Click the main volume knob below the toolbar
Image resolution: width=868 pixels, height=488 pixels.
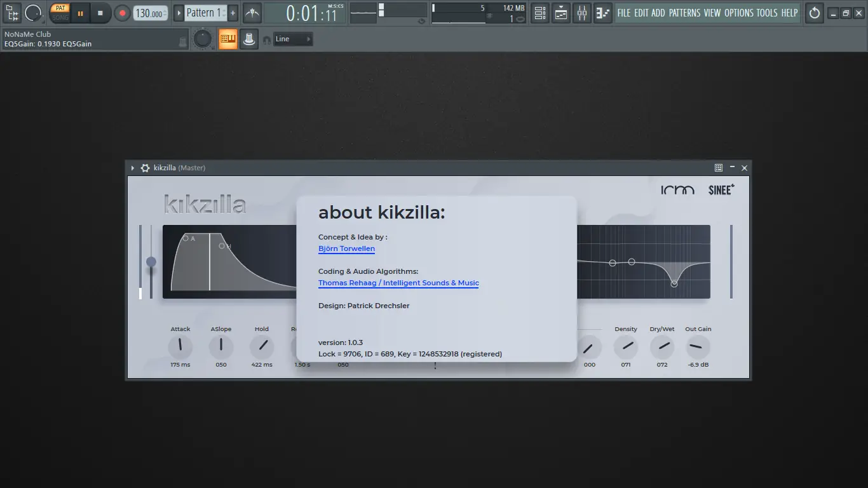point(203,39)
